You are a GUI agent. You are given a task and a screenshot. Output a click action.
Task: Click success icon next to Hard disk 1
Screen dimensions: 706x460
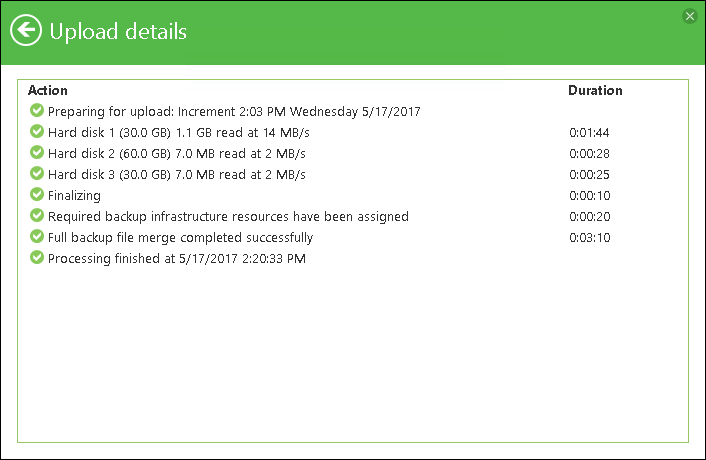37,131
